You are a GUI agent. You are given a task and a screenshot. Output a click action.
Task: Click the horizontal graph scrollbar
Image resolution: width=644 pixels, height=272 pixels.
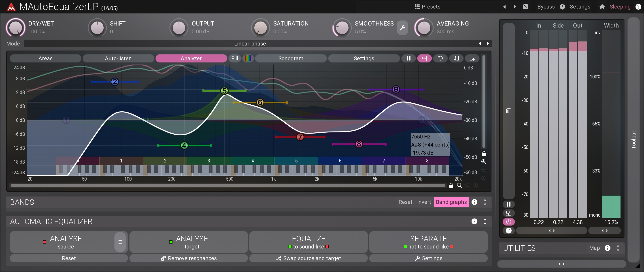(x=228, y=185)
